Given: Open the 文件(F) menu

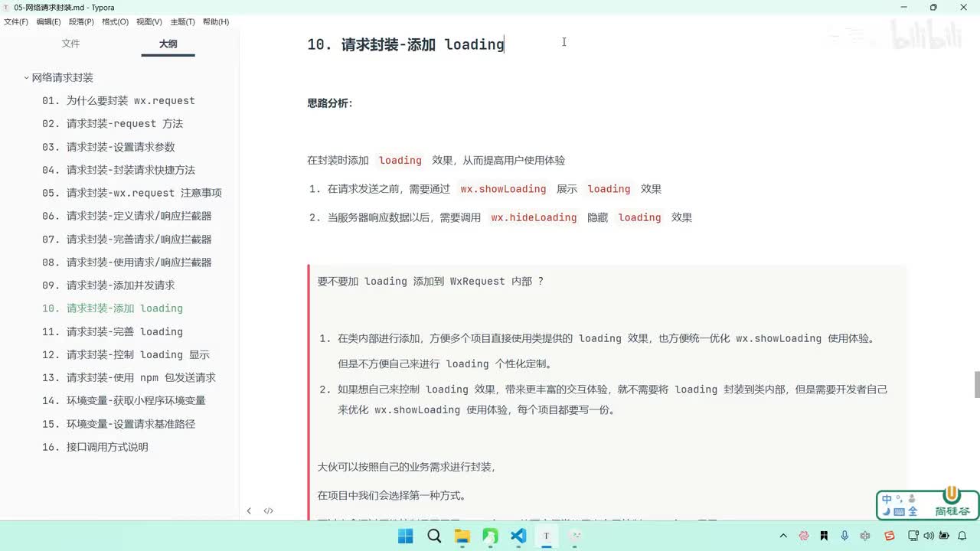Looking at the screenshot, I should (x=15, y=21).
